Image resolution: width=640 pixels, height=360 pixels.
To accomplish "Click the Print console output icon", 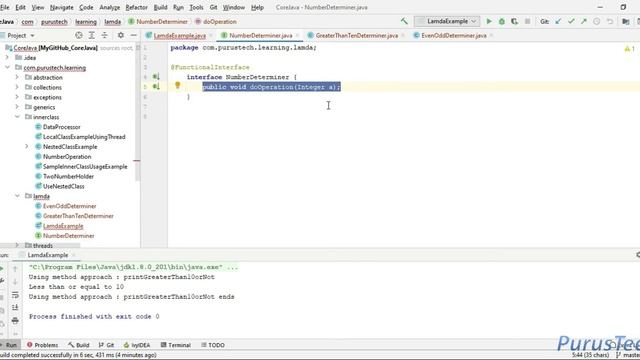I will 15,320.
